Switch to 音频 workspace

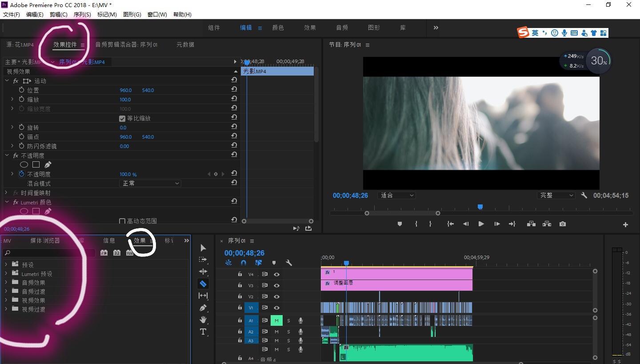click(x=342, y=28)
